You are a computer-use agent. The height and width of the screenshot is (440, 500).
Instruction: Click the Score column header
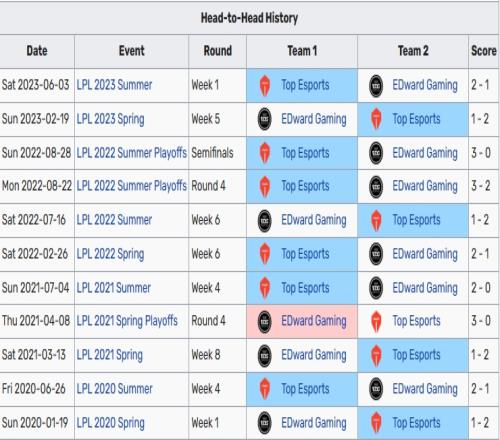(x=484, y=51)
